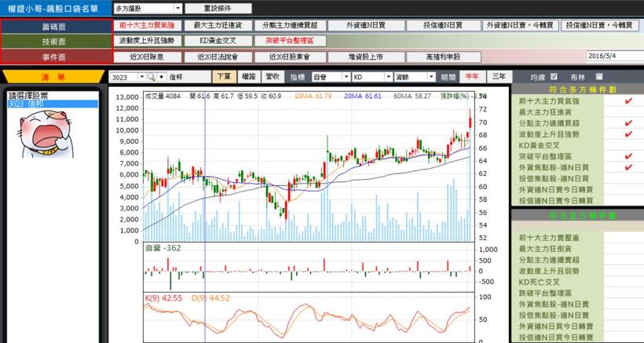The height and width of the screenshot is (343, 644).
Task: Select the 3023 信邦 stock in the list
Action: [53, 104]
